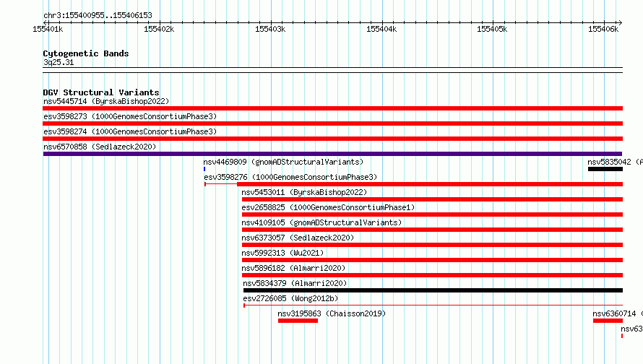
Task: Click the red nsv6360714 bar
Action: click(x=608, y=321)
